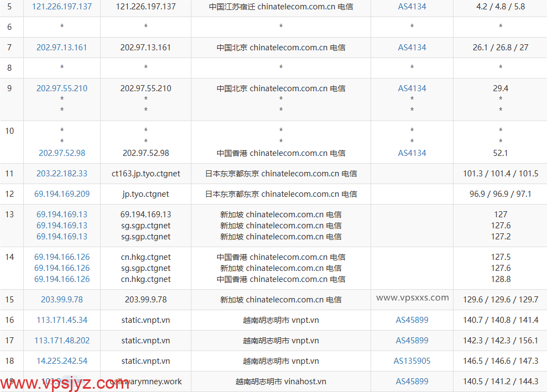The image size is (547, 392).
Task: Open IP 14.225.242.54 on hop 18
Action: coord(61,361)
